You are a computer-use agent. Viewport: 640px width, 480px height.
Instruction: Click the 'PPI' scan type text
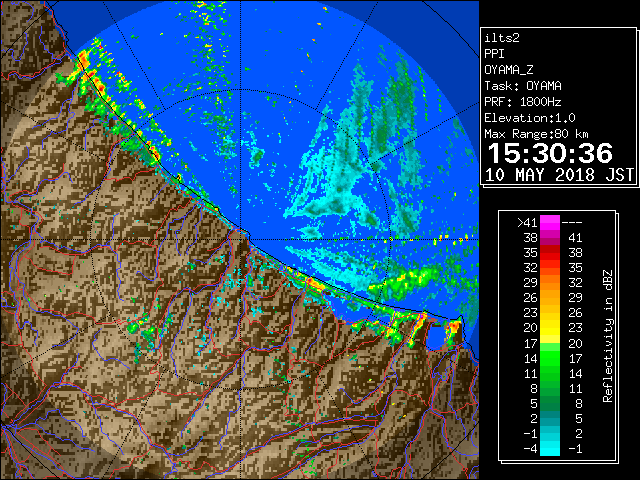(x=494, y=54)
